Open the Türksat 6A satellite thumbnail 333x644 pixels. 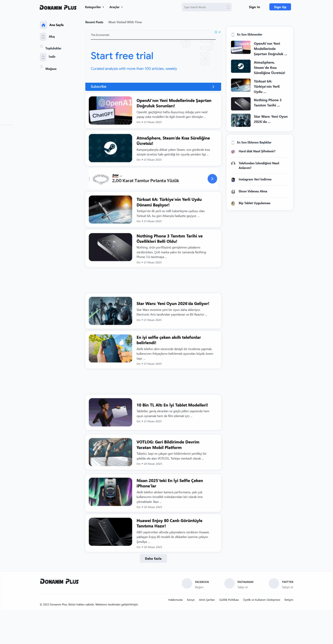click(x=110, y=209)
